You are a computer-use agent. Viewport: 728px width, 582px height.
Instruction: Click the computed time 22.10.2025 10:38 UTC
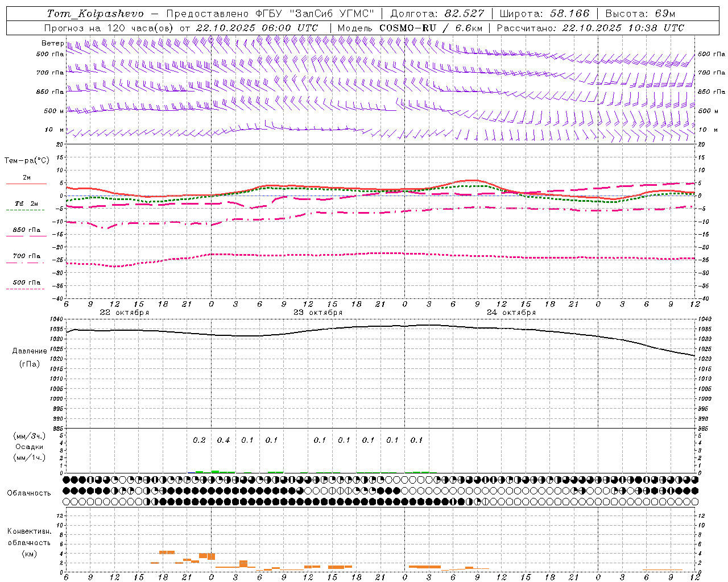point(623,28)
